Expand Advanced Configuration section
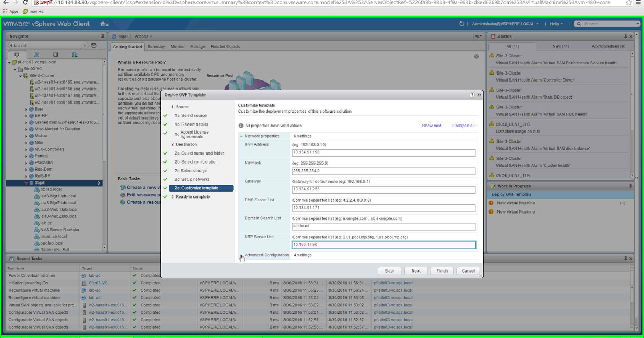644x338 pixels. 241,255
